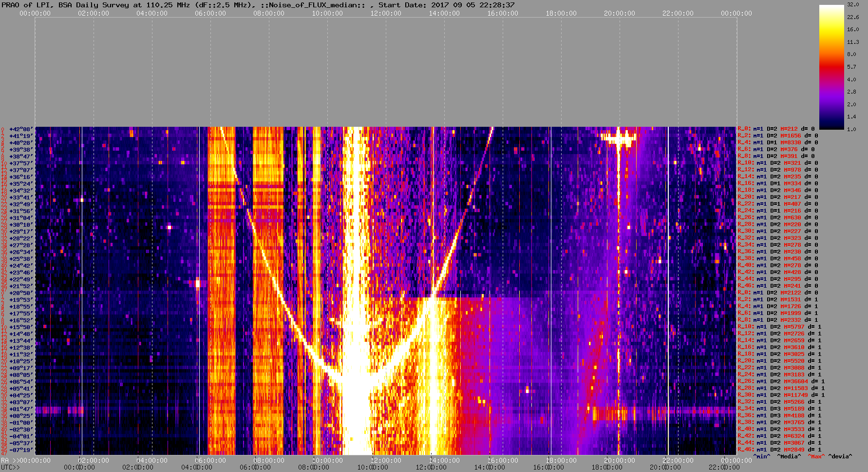Click the 'UTC>>' axis label
868x472 pixels.
tap(10, 467)
